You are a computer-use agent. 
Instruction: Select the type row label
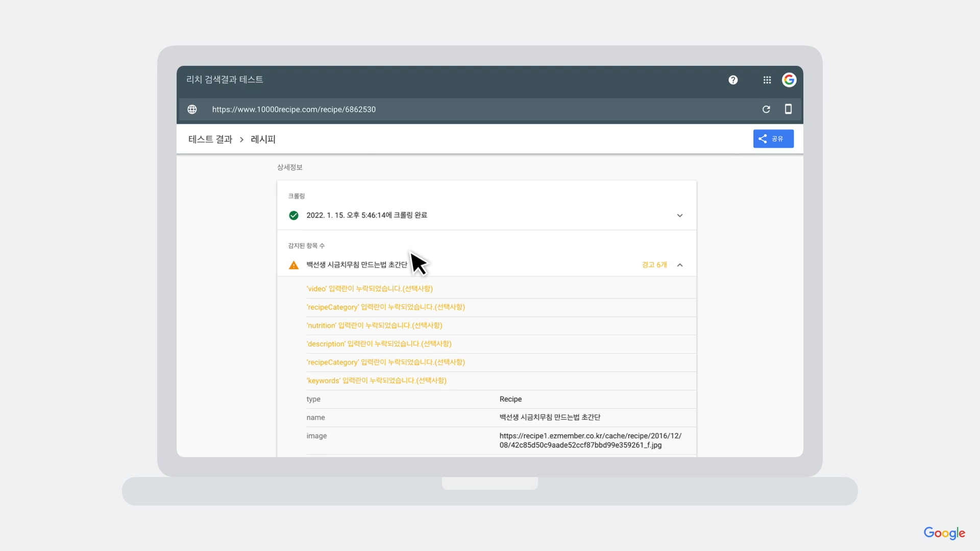313,399
